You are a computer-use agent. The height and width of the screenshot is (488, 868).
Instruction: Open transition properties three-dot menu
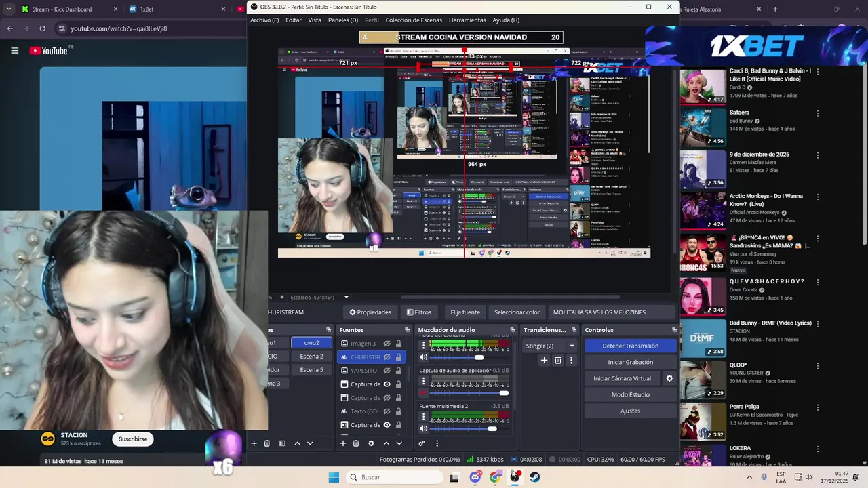pyautogui.click(x=571, y=361)
